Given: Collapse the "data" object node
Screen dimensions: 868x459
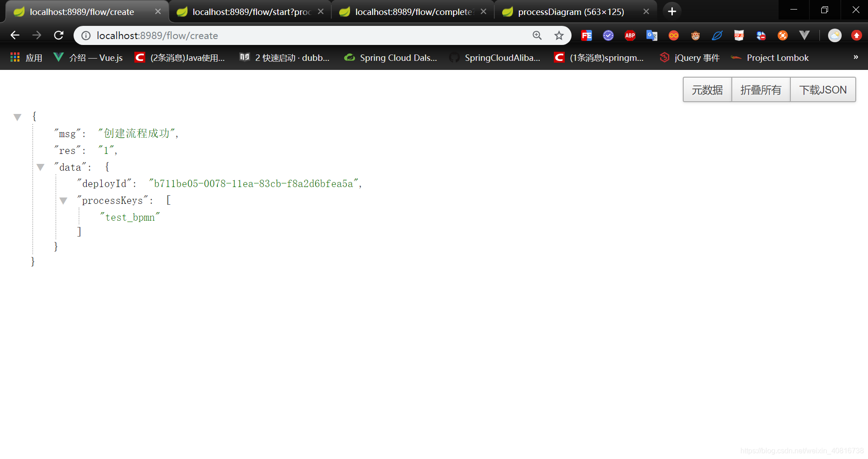Looking at the screenshot, I should click(40, 168).
